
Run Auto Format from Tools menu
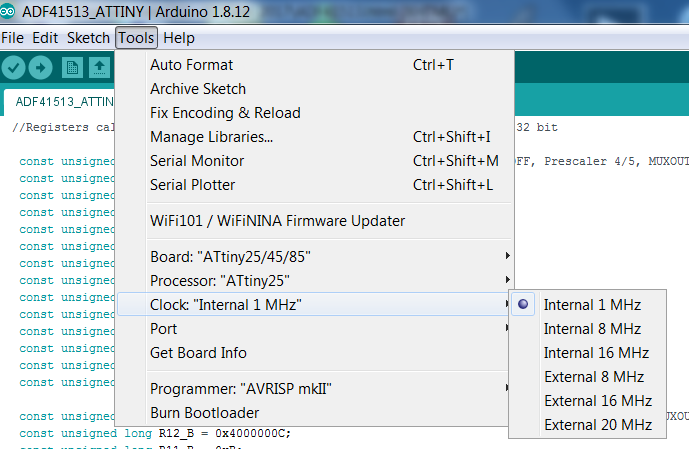point(314,65)
